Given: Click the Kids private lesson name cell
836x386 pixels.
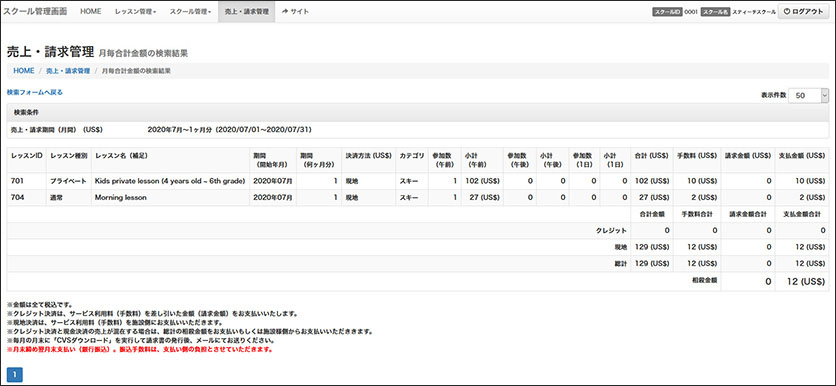Looking at the screenshot, I should click(x=170, y=181).
